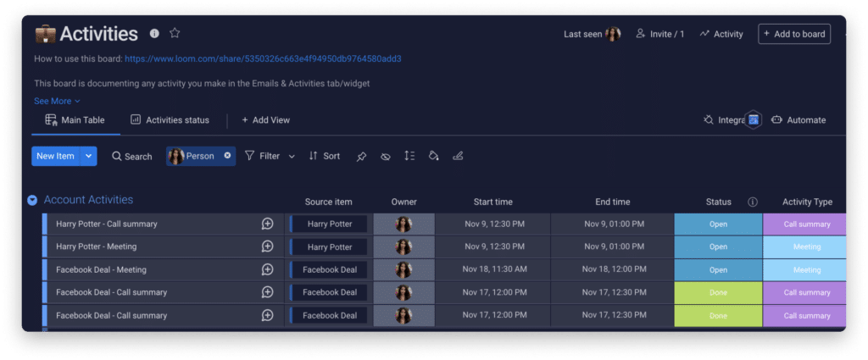Open Harry Potter source item in Call summary row
This screenshot has height=360, width=868.
[x=330, y=224]
